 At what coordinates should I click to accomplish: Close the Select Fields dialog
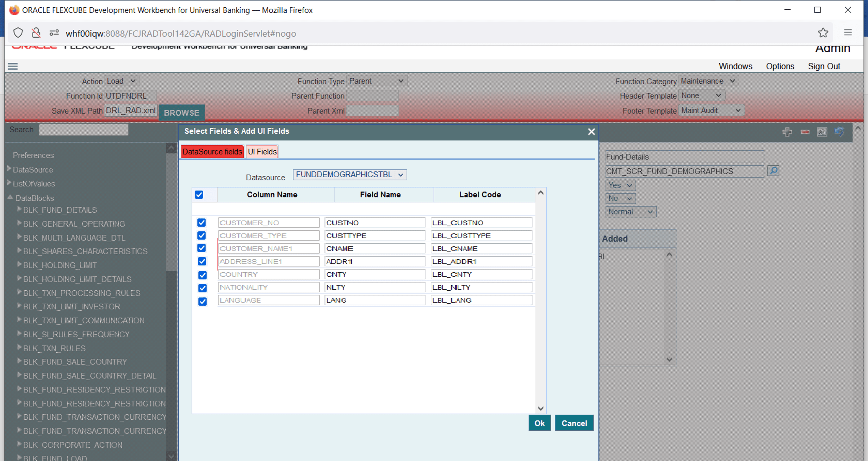point(591,132)
